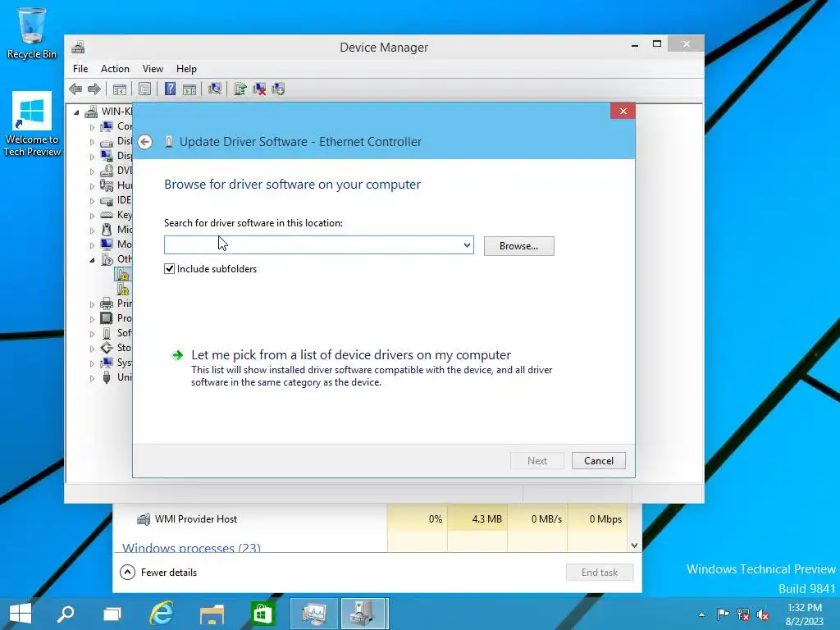Image resolution: width=840 pixels, height=630 pixels.
Task: Open Properties via the toolbar icon
Action: 144,89
